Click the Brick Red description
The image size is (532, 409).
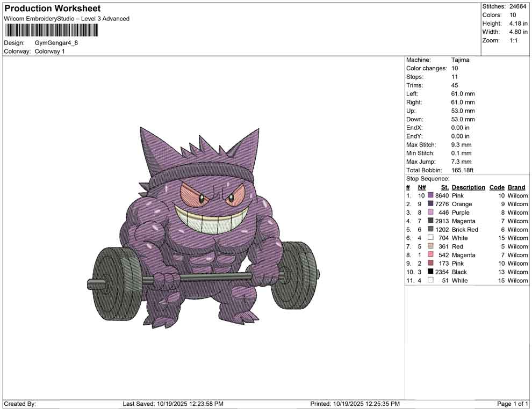click(465, 229)
